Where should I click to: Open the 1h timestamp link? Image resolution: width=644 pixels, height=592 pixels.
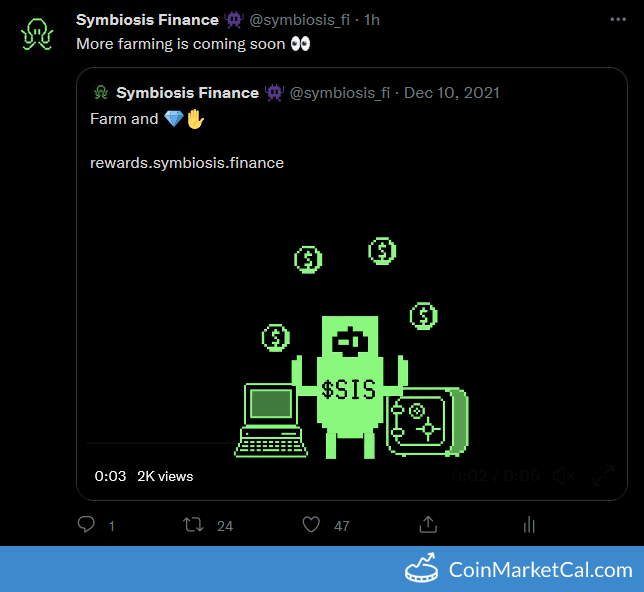coord(371,20)
